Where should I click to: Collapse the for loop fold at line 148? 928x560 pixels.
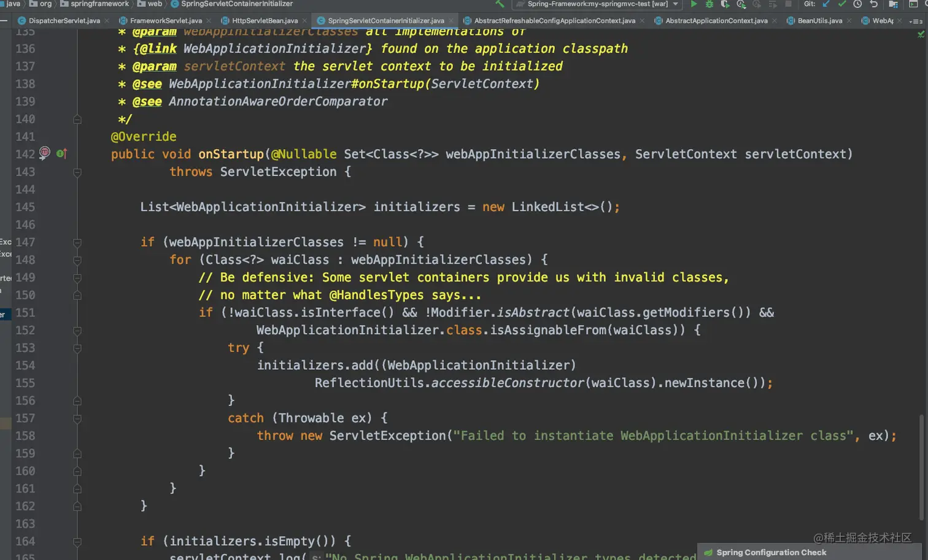pyautogui.click(x=77, y=261)
